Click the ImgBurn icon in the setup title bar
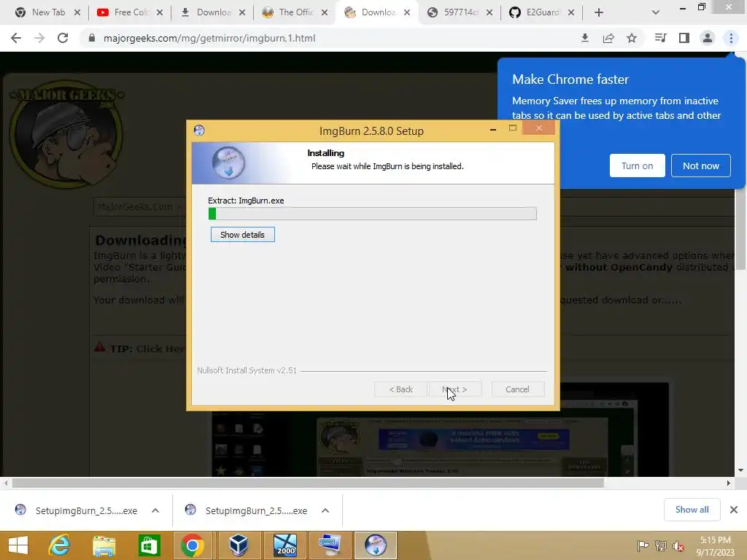747x560 pixels. pos(199,131)
